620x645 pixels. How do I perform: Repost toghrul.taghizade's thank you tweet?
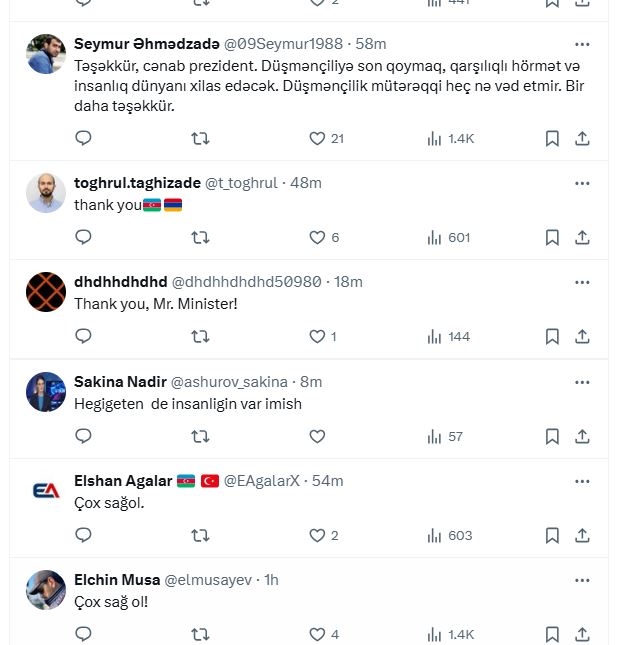[200, 237]
